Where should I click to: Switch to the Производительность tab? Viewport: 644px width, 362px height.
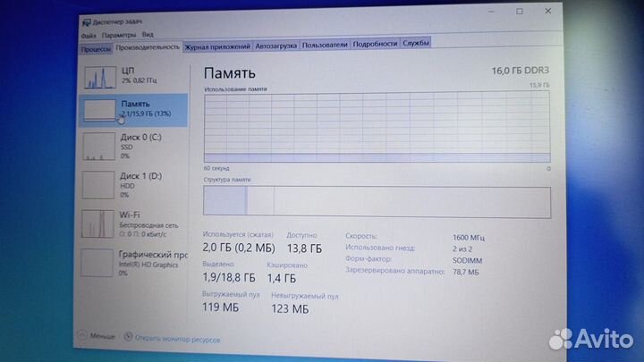148,47
